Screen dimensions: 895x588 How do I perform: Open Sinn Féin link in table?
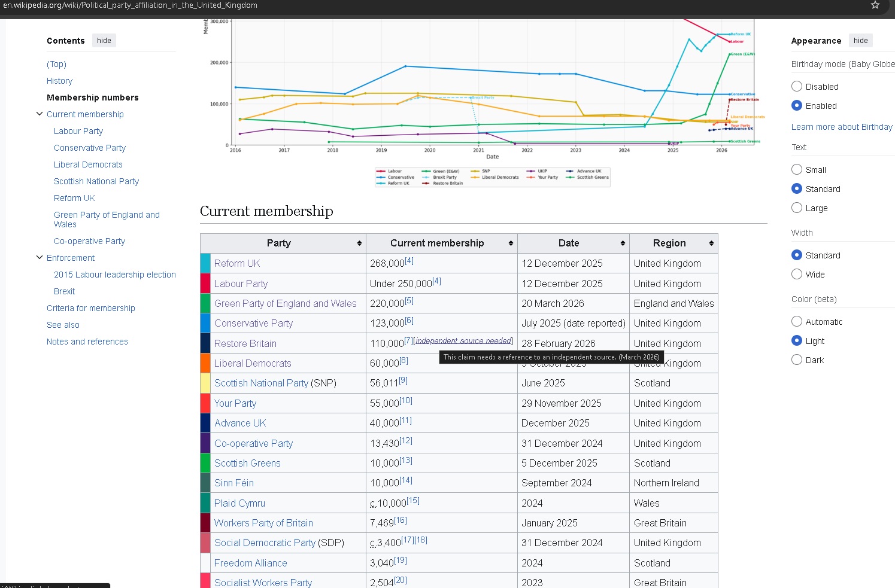pos(234,483)
